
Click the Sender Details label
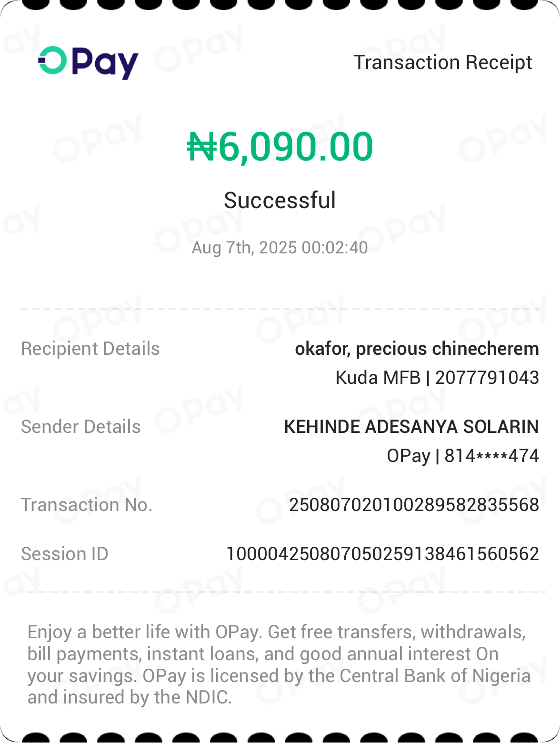point(81,427)
